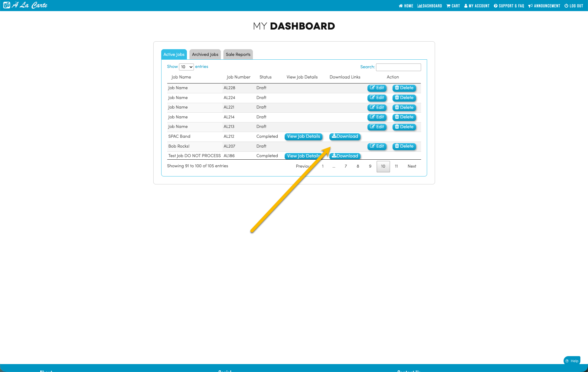Delete job AL213
Screen dimensions: 588x372
pyautogui.click(x=404, y=127)
